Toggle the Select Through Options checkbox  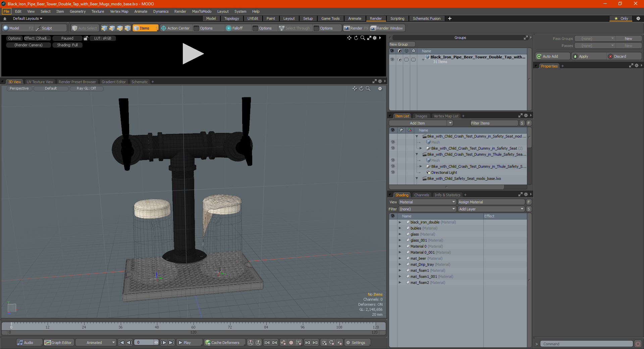point(316,28)
